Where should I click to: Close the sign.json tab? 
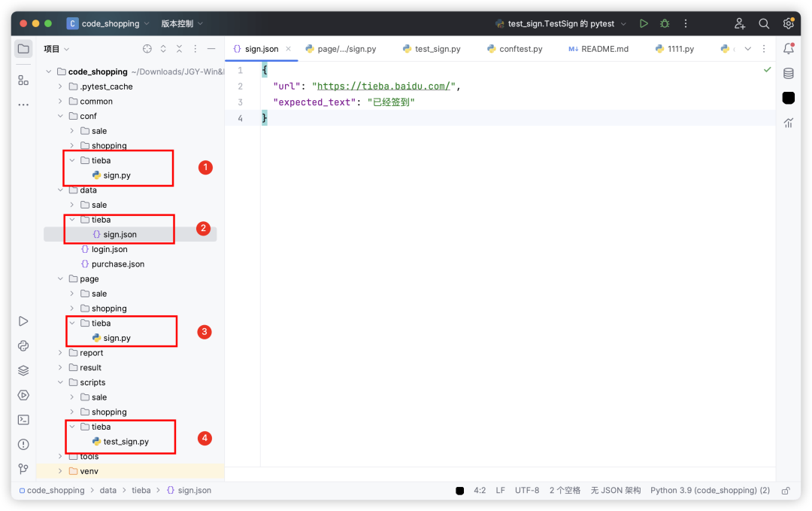click(x=289, y=49)
